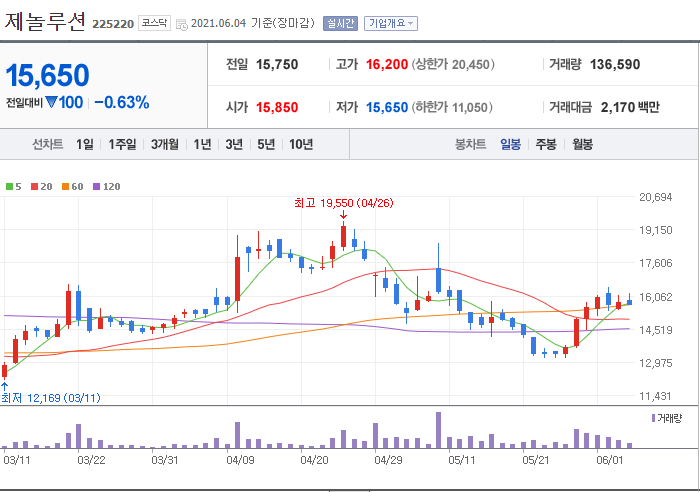Switch to 주봉 weekly candle chart

point(546,144)
